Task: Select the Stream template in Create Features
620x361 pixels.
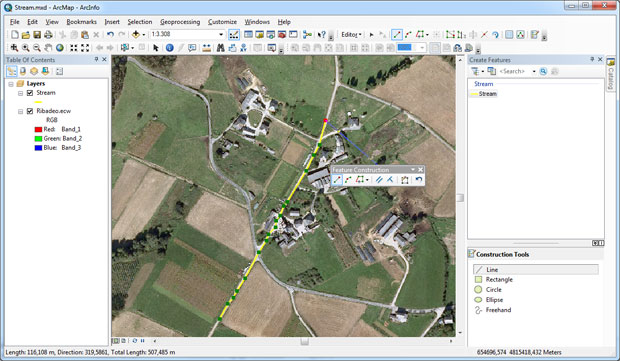Action: (x=483, y=94)
